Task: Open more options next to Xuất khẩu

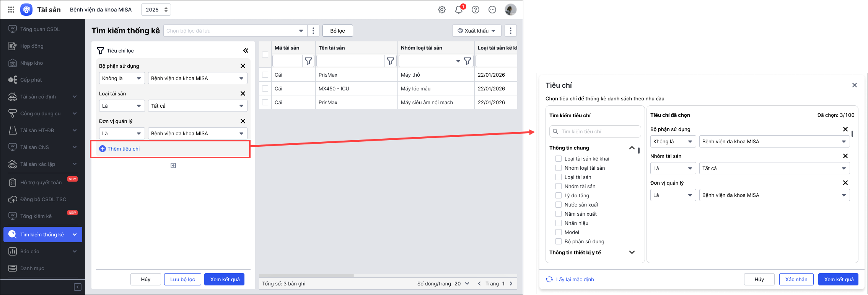Action: (511, 31)
